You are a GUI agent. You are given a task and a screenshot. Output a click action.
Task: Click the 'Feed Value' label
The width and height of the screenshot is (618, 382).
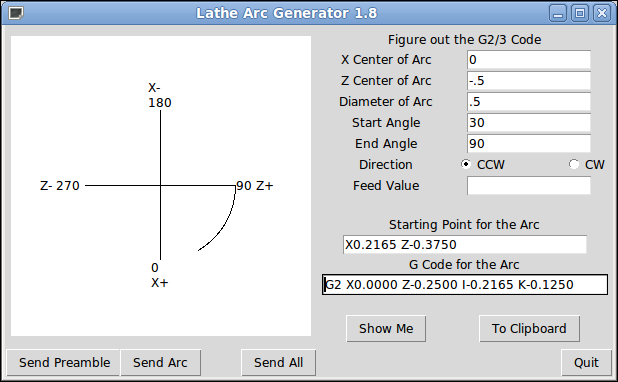pyautogui.click(x=386, y=185)
